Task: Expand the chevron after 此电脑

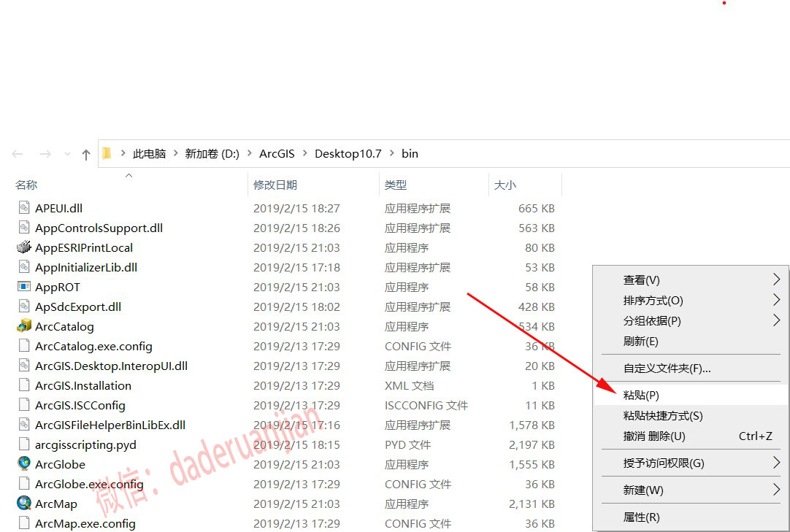Action: pyautogui.click(x=176, y=153)
